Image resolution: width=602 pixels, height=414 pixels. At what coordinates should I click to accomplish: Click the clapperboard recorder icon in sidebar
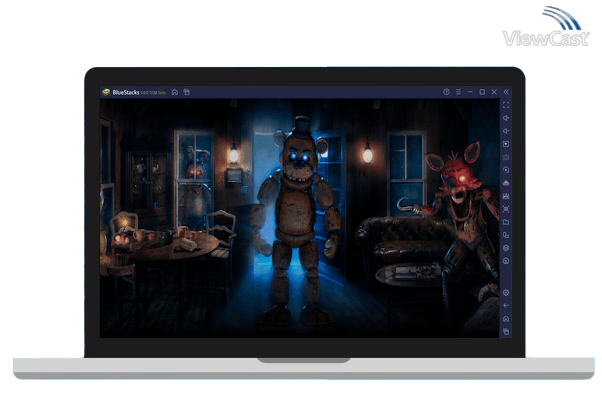(506, 196)
